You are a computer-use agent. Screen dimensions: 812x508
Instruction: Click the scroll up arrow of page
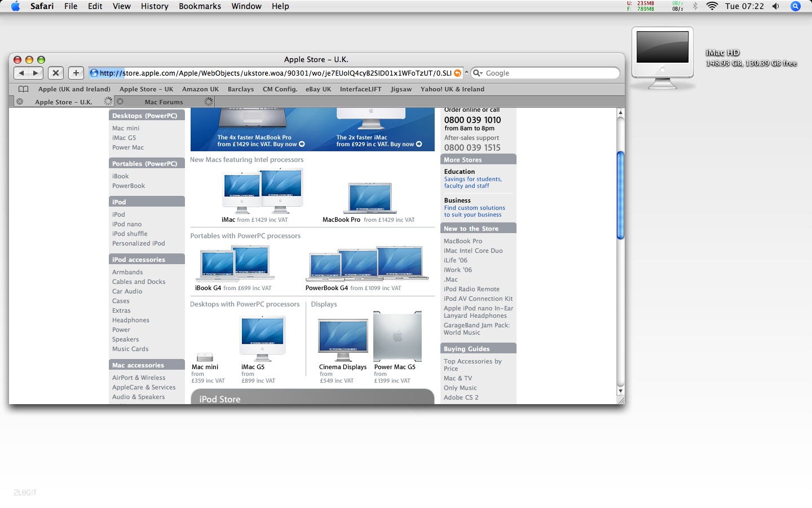tap(620, 112)
